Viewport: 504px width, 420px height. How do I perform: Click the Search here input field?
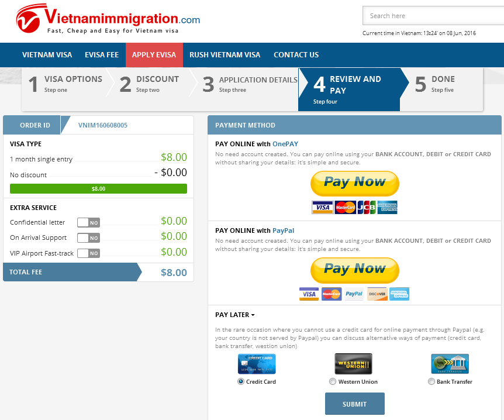(433, 16)
